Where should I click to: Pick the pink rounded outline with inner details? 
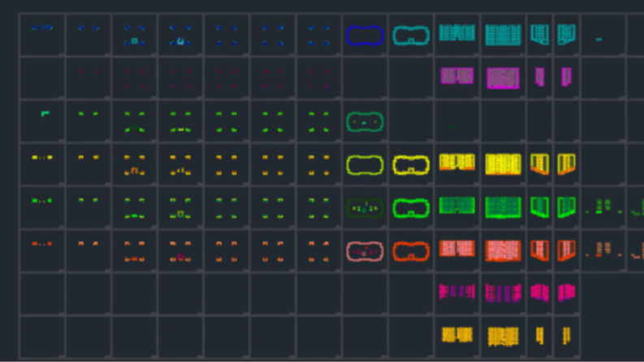[x=365, y=251]
